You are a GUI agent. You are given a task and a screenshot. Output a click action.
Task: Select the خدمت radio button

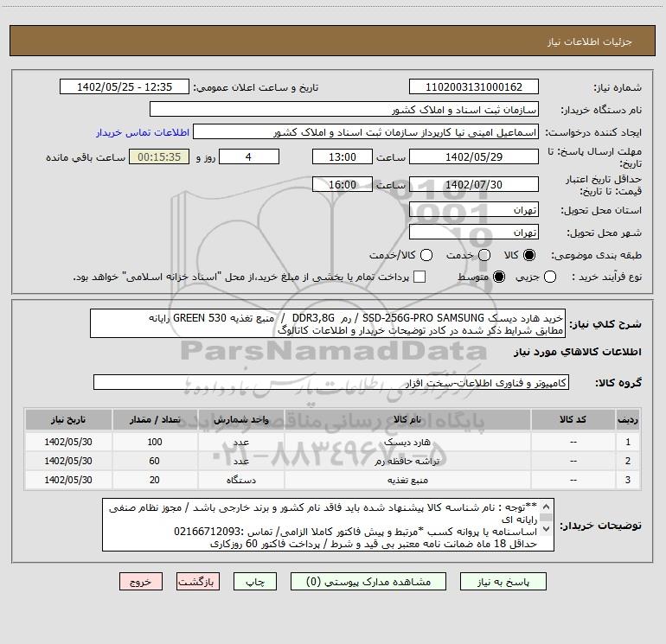(484, 255)
